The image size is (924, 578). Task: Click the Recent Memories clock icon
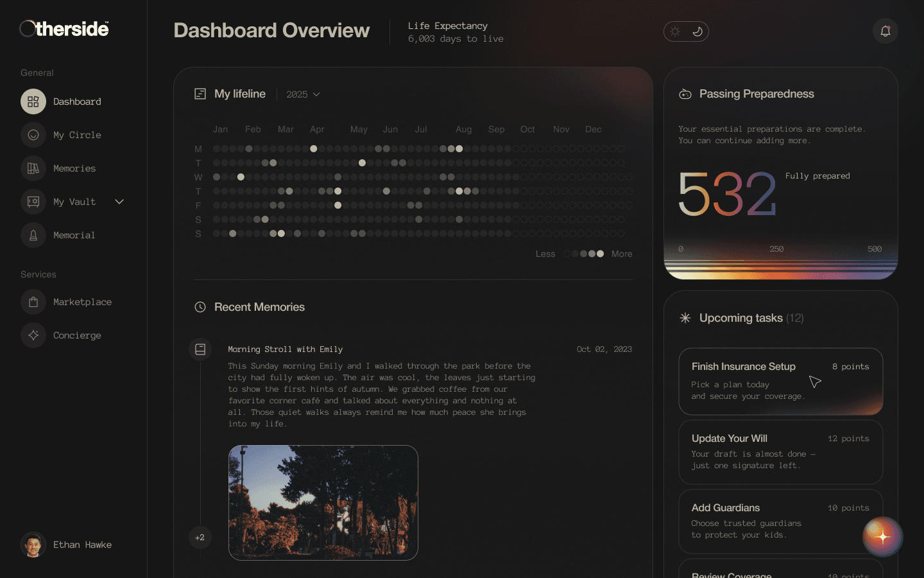pos(200,307)
